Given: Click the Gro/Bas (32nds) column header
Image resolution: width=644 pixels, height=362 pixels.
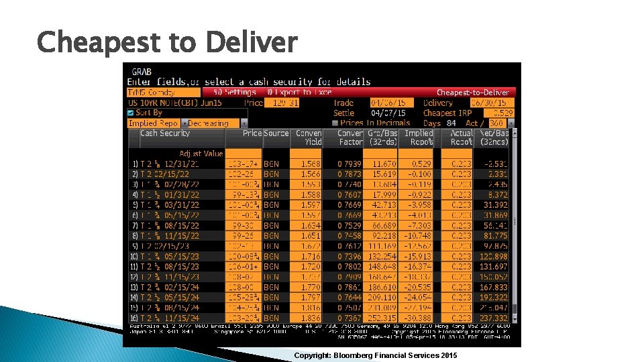Looking at the screenshot, I should click(382, 138).
